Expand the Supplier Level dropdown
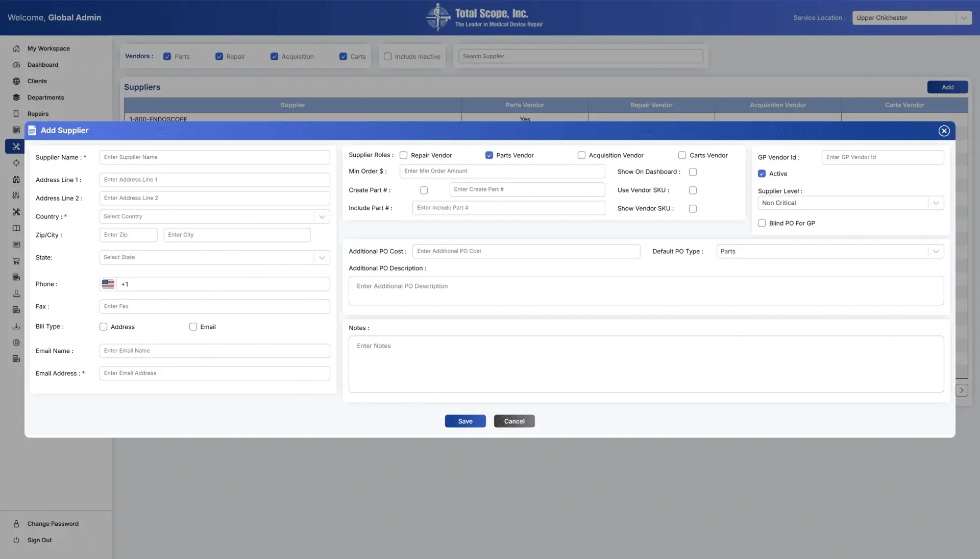980x559 pixels. coord(850,203)
